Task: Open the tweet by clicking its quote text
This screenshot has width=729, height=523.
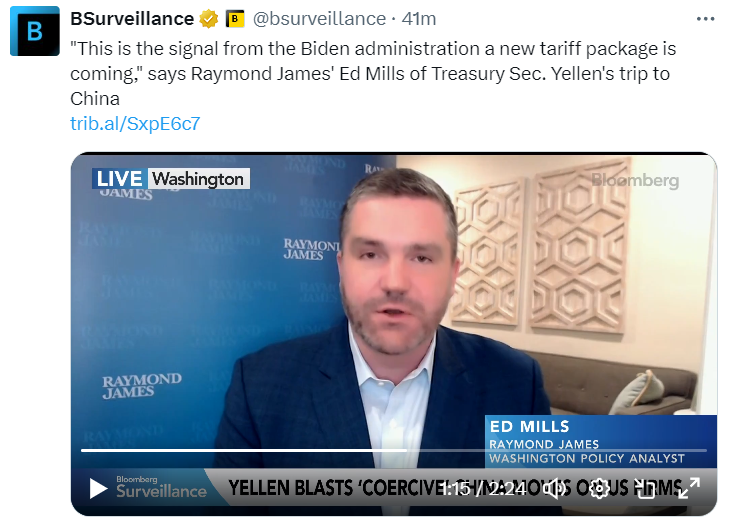Action: coord(373,73)
